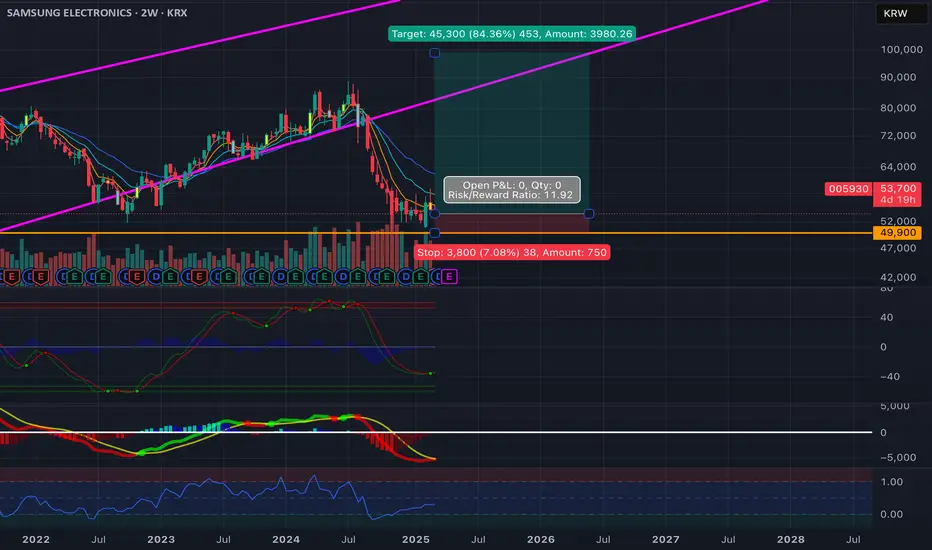Screen dimensions: 932x550
Task: Click the 2024 label on the time axis
Action: [x=285, y=539]
